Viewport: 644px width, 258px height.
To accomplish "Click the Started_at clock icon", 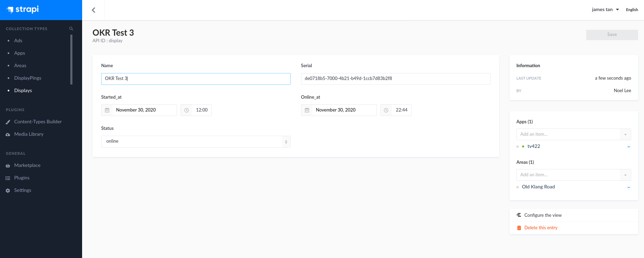I will tap(186, 110).
